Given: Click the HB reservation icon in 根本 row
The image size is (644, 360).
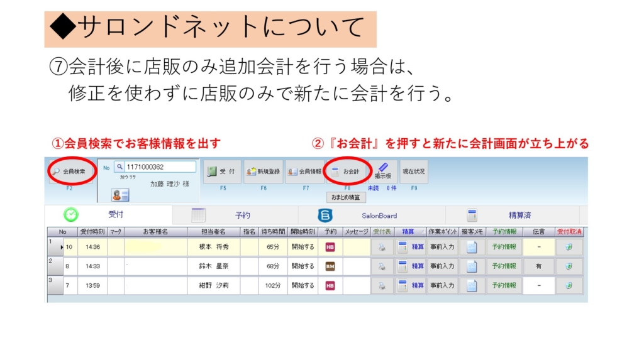Looking at the screenshot, I should tap(330, 247).
